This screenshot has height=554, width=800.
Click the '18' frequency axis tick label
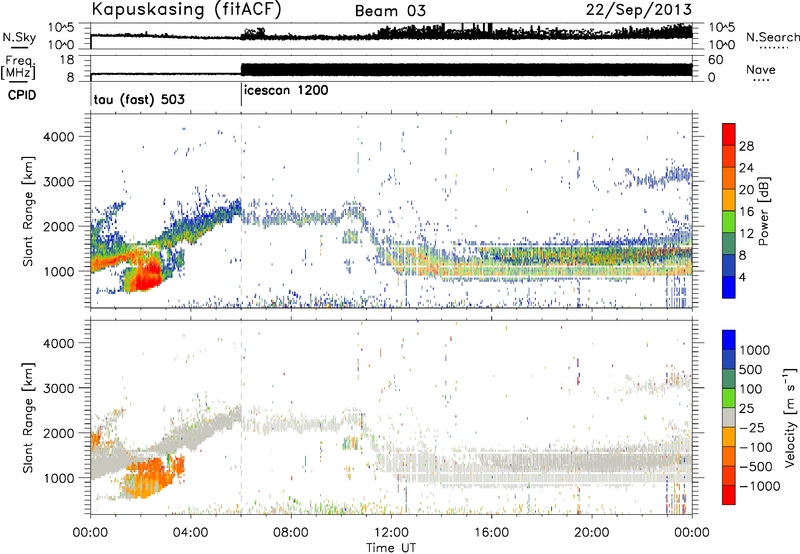click(x=67, y=60)
